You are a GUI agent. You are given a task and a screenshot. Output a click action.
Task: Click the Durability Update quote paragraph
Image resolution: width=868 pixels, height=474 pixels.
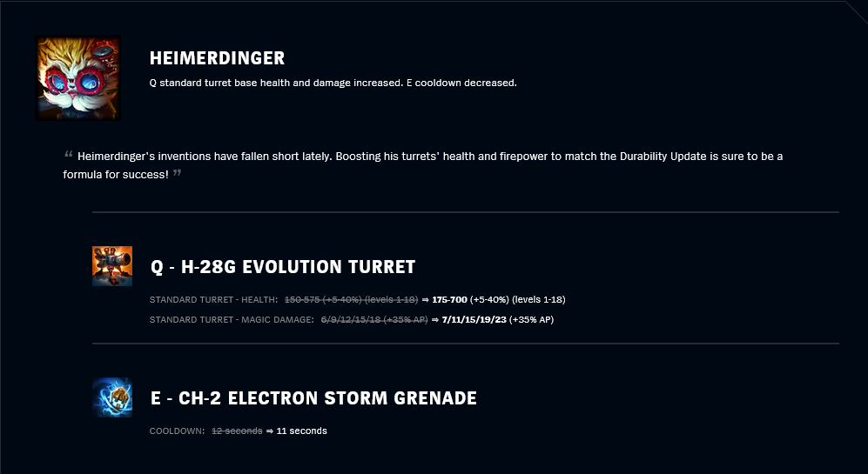[x=423, y=165]
